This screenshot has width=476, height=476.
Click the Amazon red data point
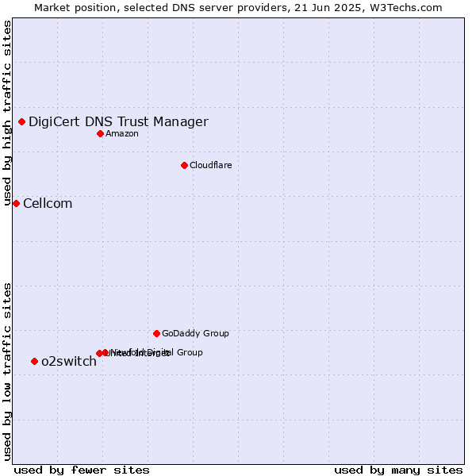(101, 133)
